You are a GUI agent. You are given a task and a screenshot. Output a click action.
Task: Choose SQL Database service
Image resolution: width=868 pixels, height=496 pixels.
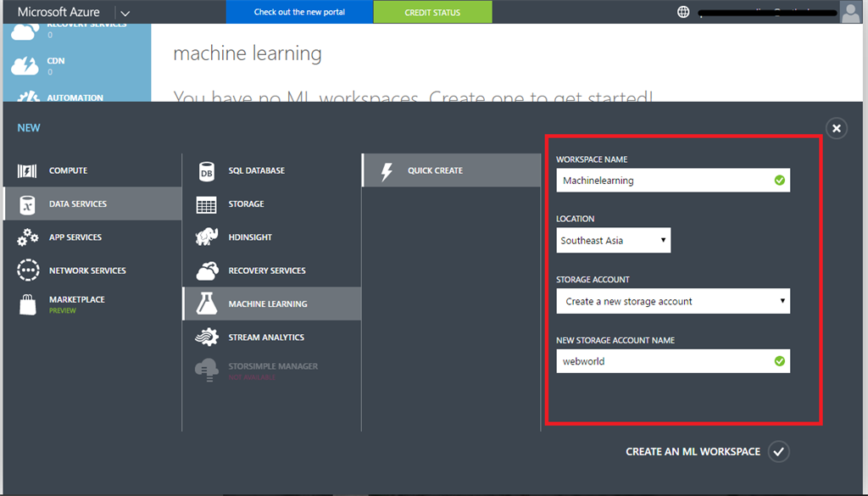[x=272, y=170]
